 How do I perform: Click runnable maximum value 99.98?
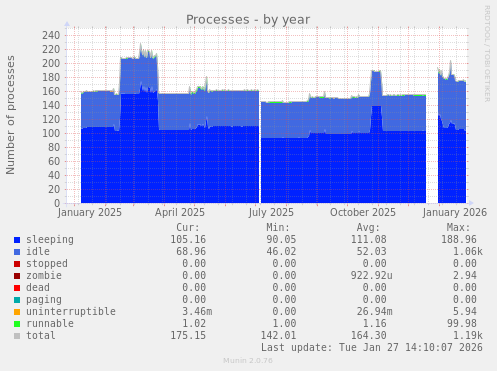coord(461,324)
